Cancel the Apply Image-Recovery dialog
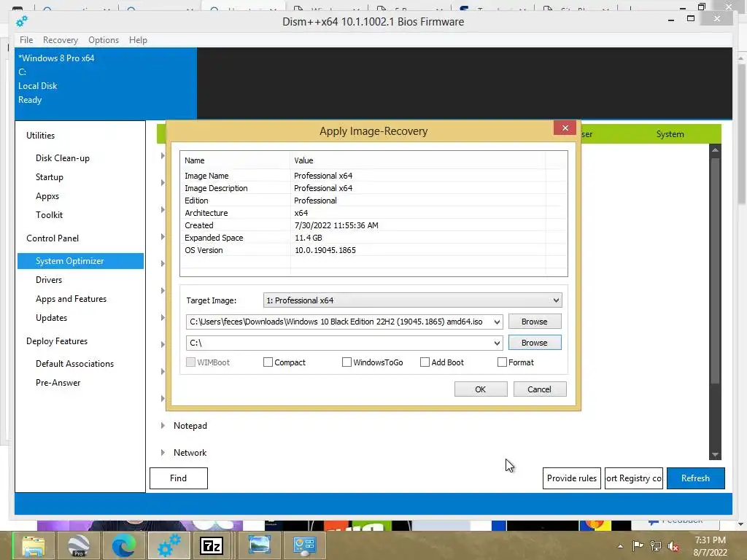The height and width of the screenshot is (560, 747). (540, 389)
